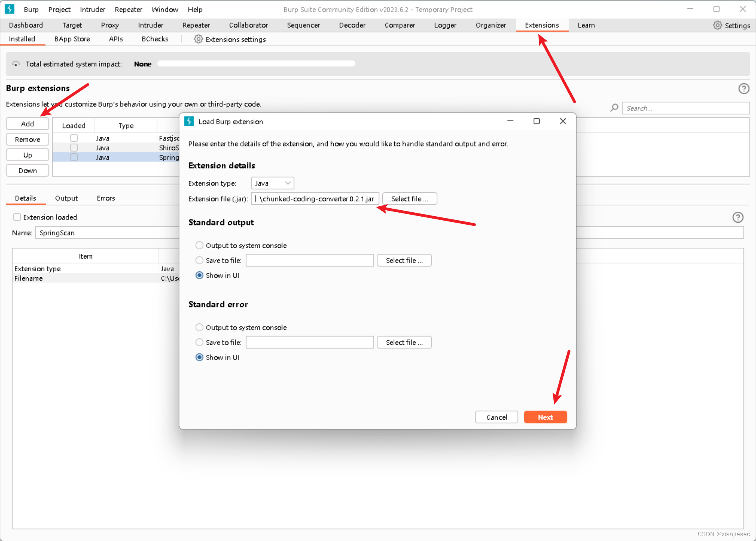Click Select file for Standard error

404,342
